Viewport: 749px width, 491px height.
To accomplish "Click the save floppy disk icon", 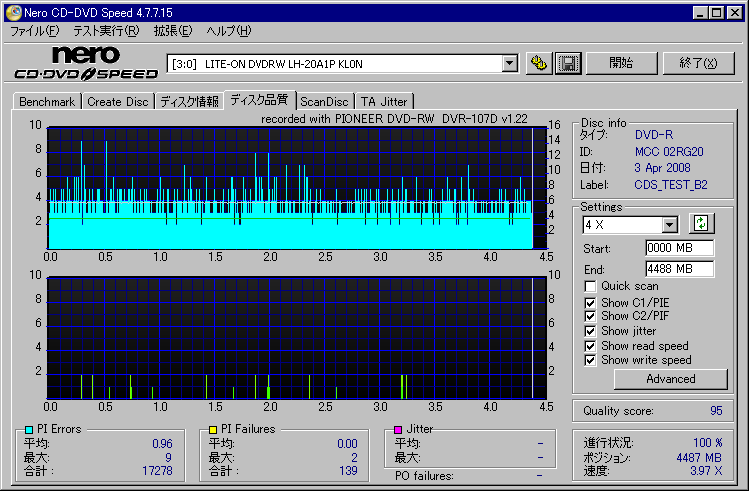I will 568,63.
